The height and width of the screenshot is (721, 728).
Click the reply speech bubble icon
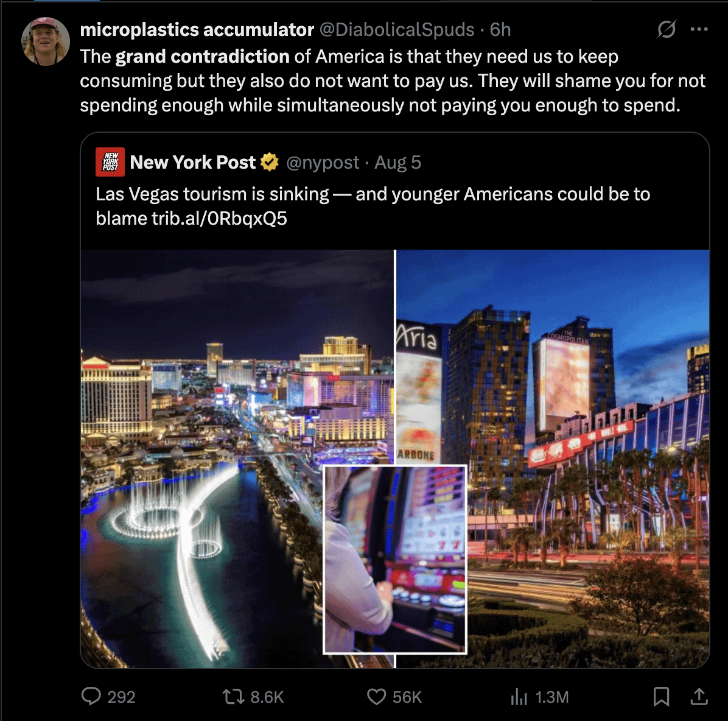91,696
